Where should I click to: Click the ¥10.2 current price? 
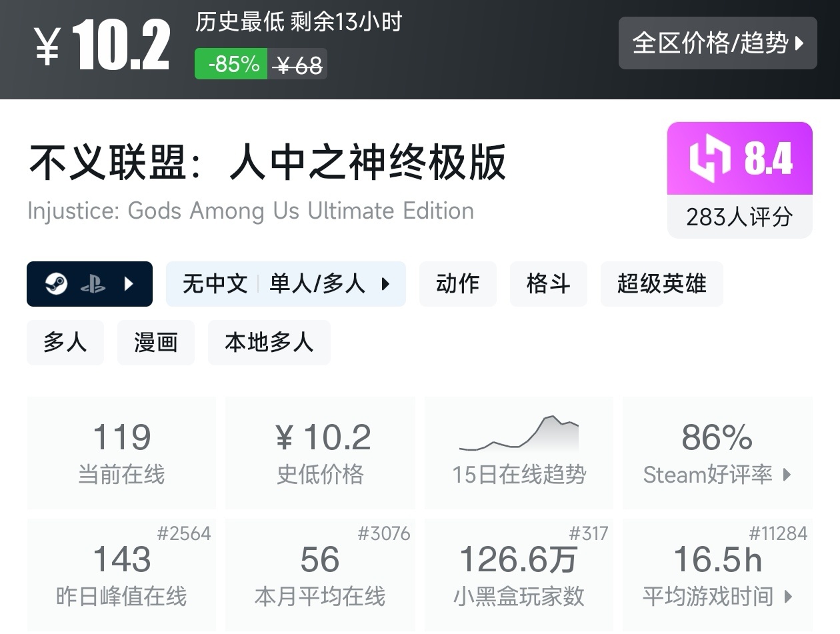pyautogui.click(x=103, y=45)
